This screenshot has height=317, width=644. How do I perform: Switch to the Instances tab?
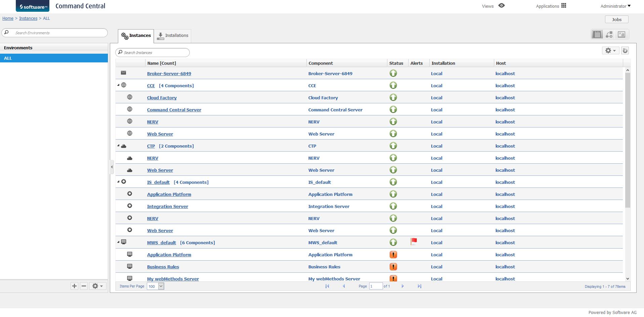click(x=136, y=36)
